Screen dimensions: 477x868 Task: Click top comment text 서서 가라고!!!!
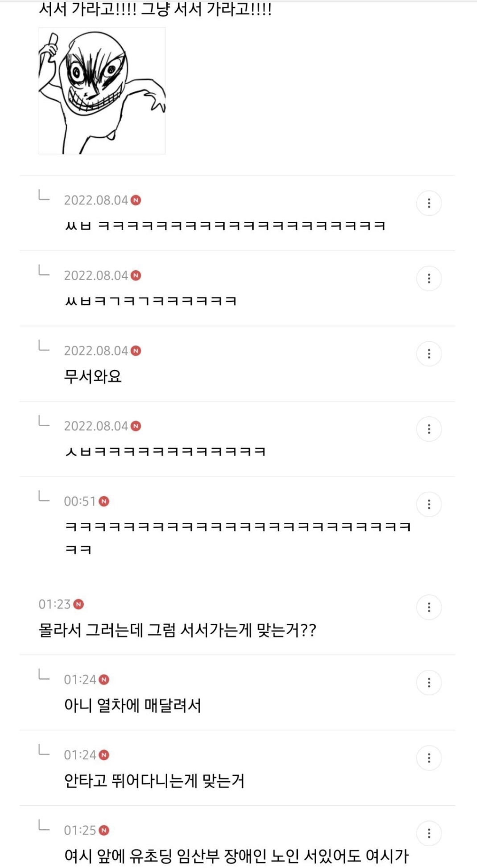pos(155,9)
